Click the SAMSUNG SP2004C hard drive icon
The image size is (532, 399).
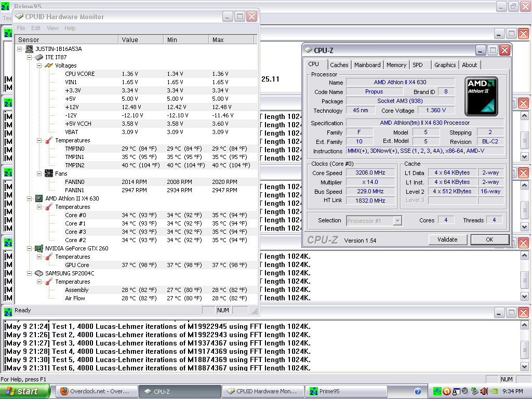(x=38, y=273)
